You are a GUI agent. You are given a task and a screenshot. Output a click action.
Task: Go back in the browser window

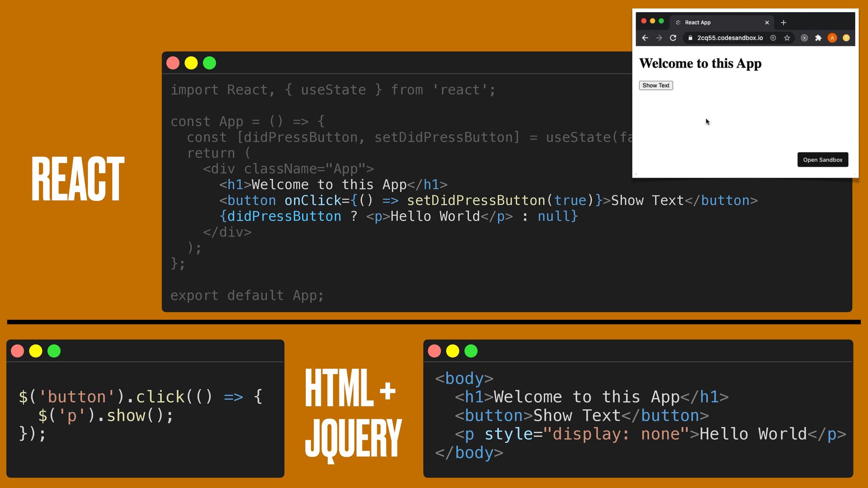pyautogui.click(x=645, y=38)
